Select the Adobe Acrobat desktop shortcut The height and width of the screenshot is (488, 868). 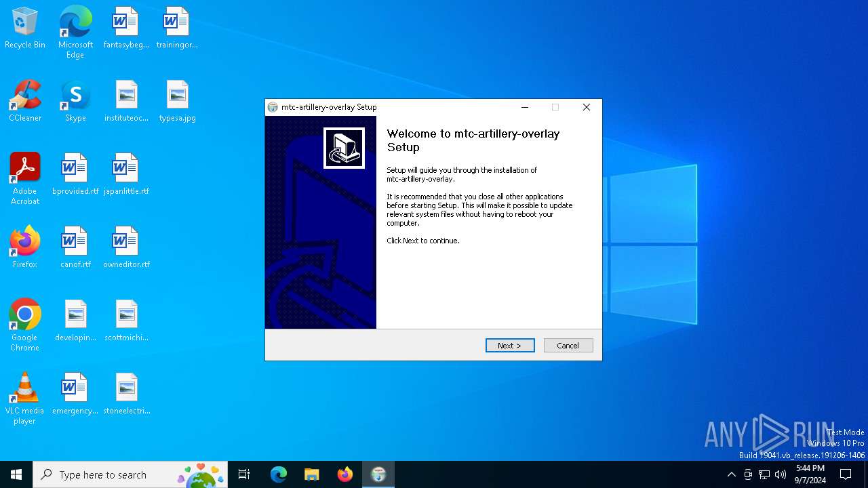click(25, 179)
